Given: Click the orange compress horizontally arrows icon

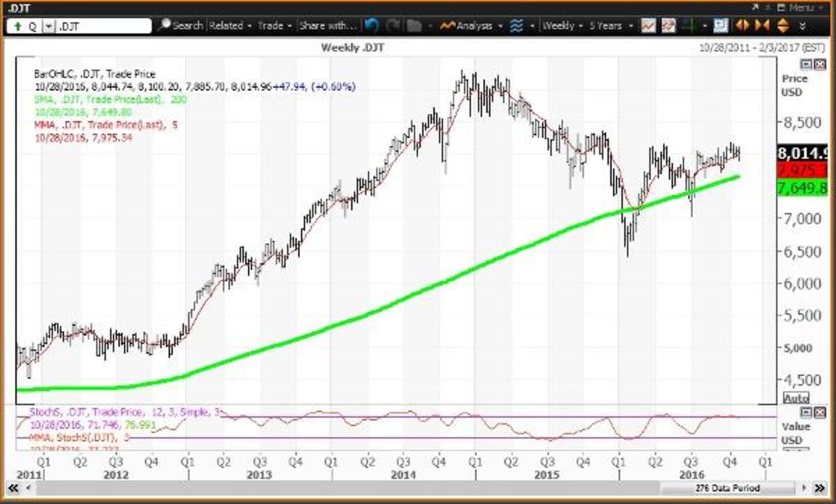Looking at the screenshot, I should click(761, 26).
